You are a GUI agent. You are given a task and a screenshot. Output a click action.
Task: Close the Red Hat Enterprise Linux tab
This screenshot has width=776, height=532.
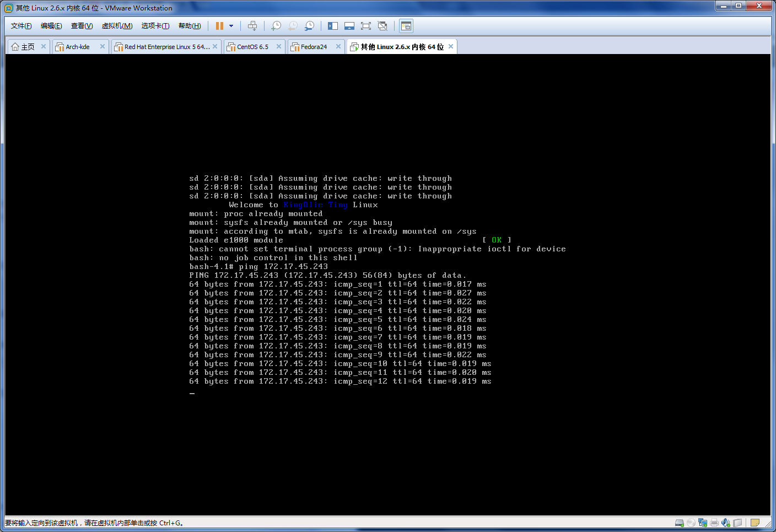tap(215, 46)
